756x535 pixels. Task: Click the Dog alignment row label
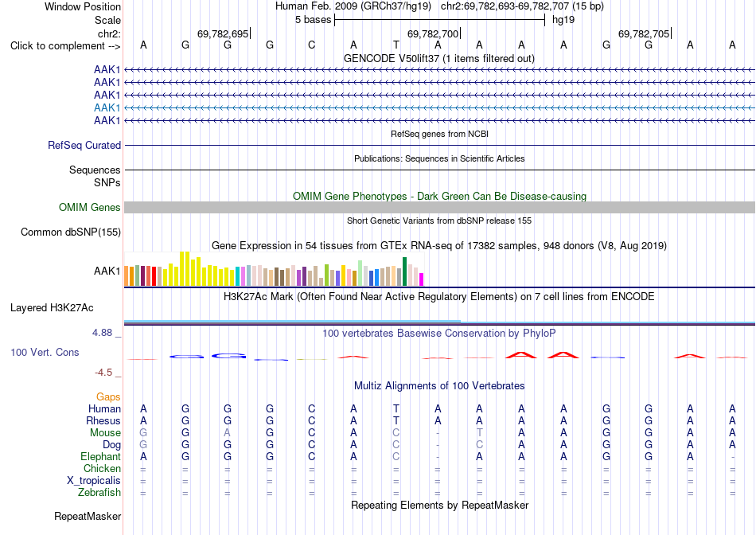pyautogui.click(x=111, y=444)
